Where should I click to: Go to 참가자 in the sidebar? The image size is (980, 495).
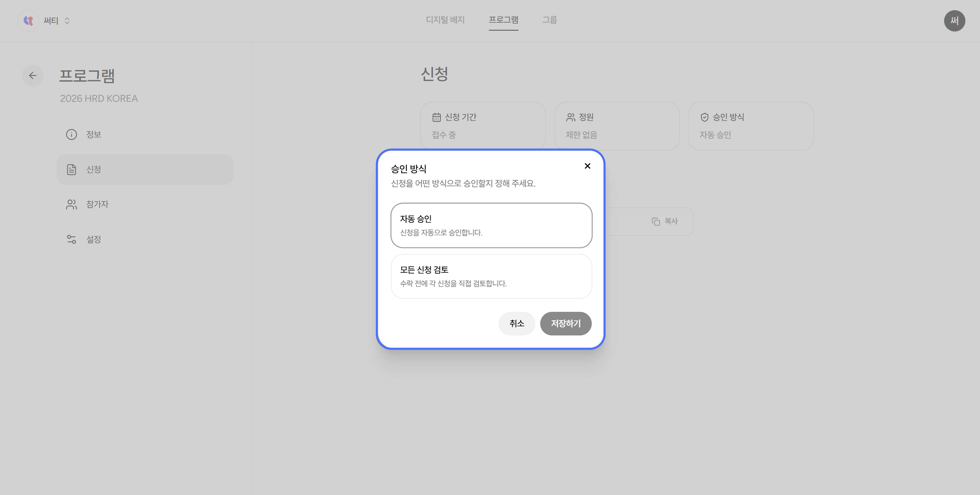tap(145, 204)
